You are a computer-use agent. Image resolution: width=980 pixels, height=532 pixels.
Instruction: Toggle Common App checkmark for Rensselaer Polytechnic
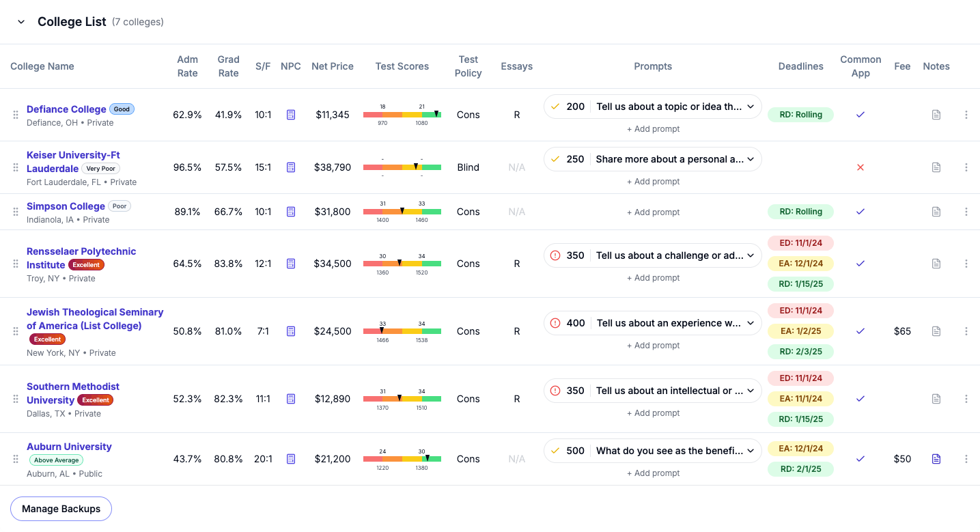[860, 264]
